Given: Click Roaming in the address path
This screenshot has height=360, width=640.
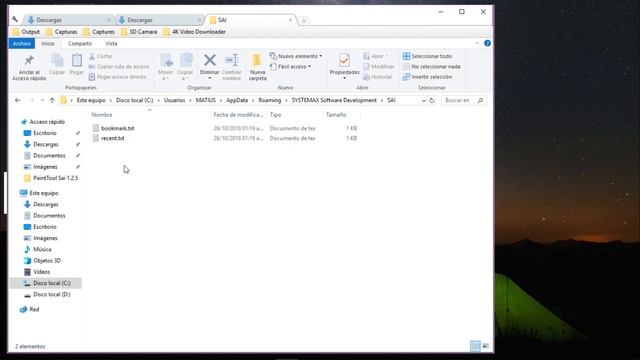Looking at the screenshot, I should [x=269, y=100].
